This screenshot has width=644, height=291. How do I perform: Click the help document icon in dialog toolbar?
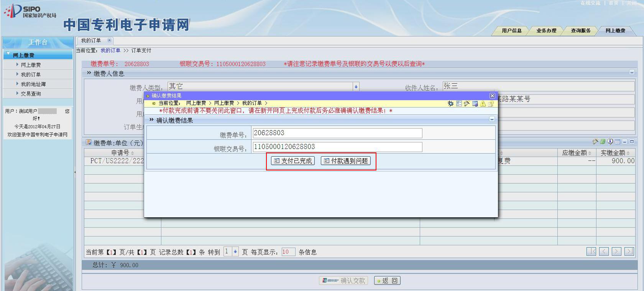(491, 104)
